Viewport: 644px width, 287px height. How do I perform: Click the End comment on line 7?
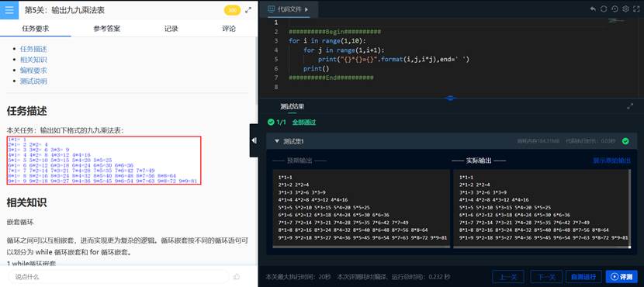(x=331, y=78)
